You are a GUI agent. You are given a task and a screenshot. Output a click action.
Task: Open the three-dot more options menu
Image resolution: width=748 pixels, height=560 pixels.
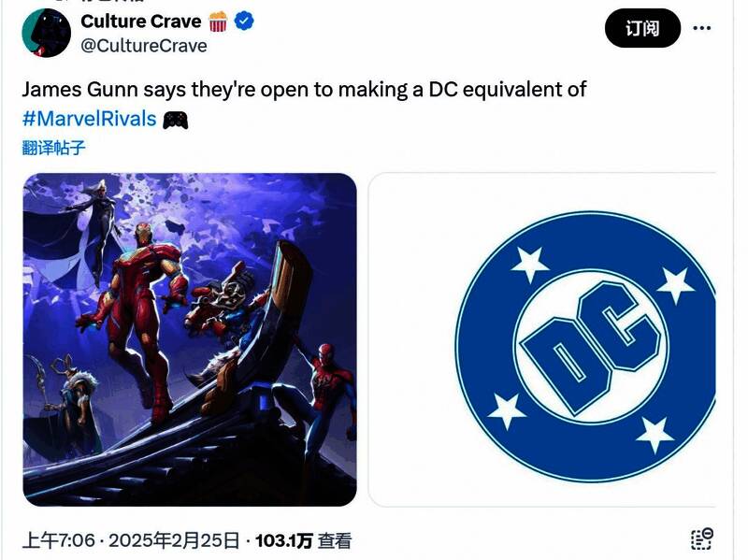[702, 28]
